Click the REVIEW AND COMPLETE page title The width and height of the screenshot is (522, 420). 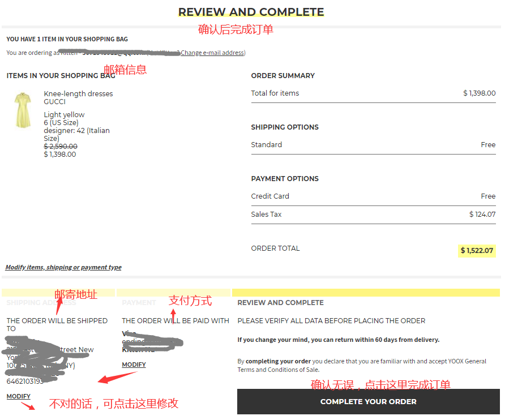pos(251,12)
